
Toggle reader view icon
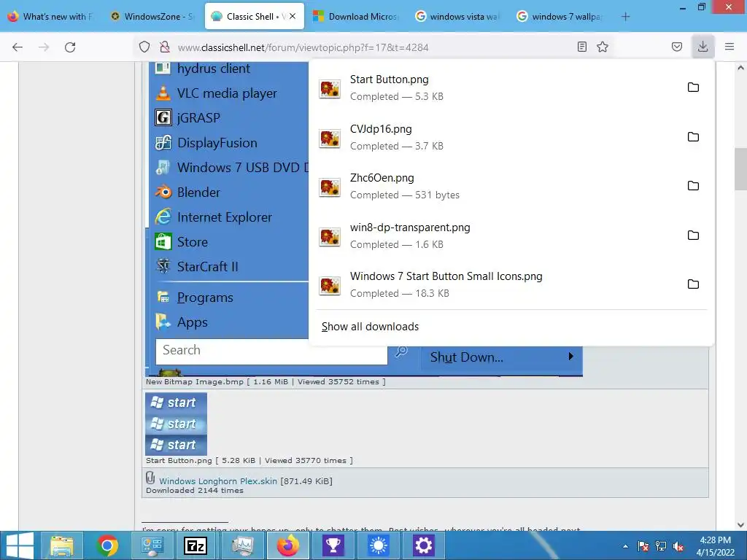[x=581, y=47]
